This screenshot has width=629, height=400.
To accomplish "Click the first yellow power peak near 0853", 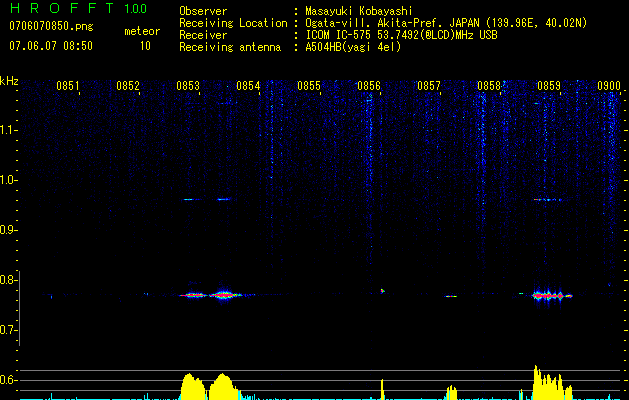I will click(193, 386).
